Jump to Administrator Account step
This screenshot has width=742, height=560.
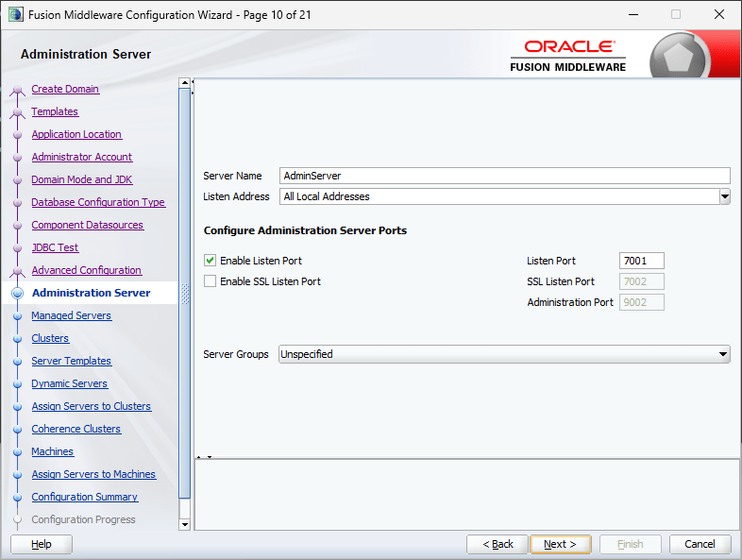(81, 157)
